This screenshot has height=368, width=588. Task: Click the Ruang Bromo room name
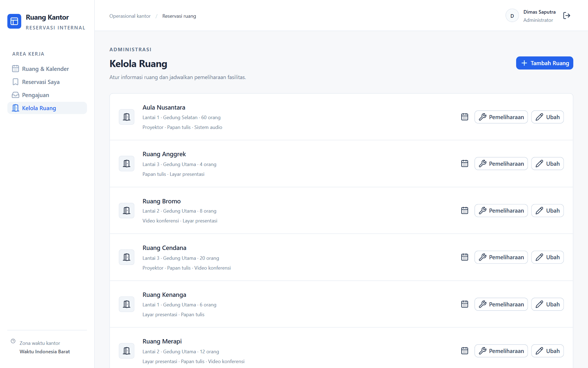point(162,201)
